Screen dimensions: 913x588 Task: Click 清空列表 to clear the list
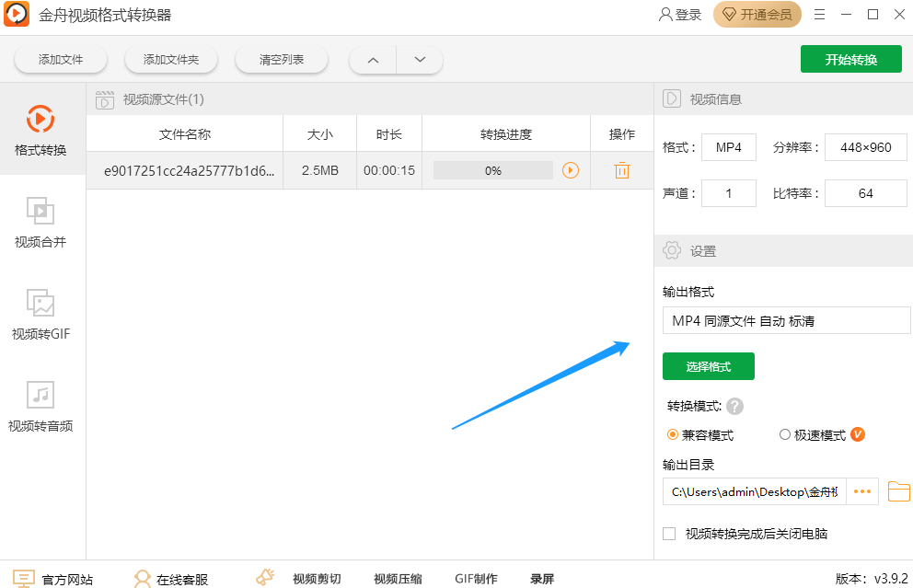pyautogui.click(x=283, y=58)
